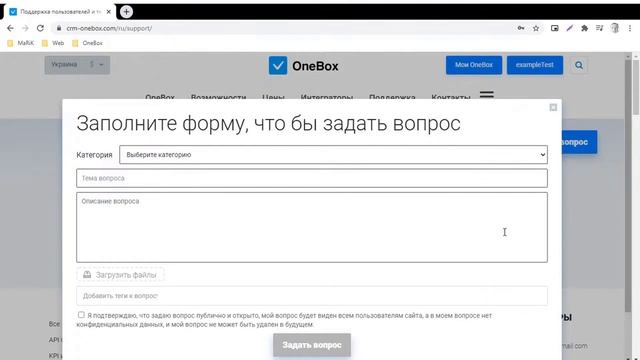640x360 pixels.
Task: Open a new browser tab
Action: pyautogui.click(x=126, y=12)
